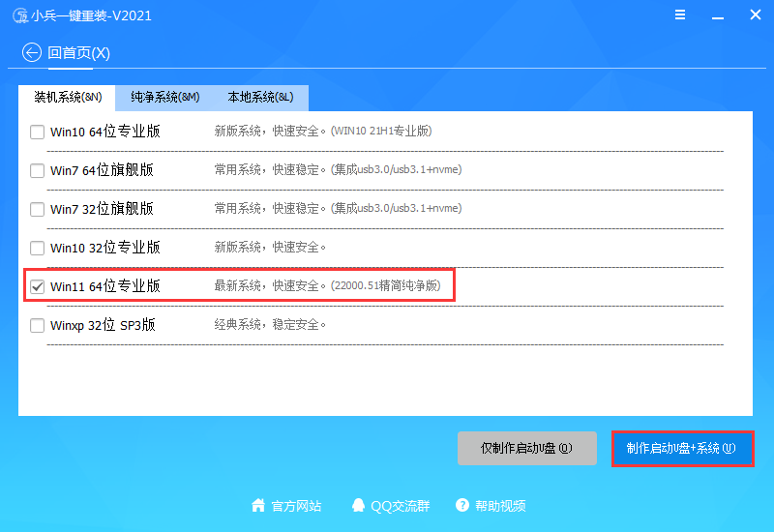774x532 pixels.
Task: Click the Win10 64位专业版 label text
Action: (105, 132)
